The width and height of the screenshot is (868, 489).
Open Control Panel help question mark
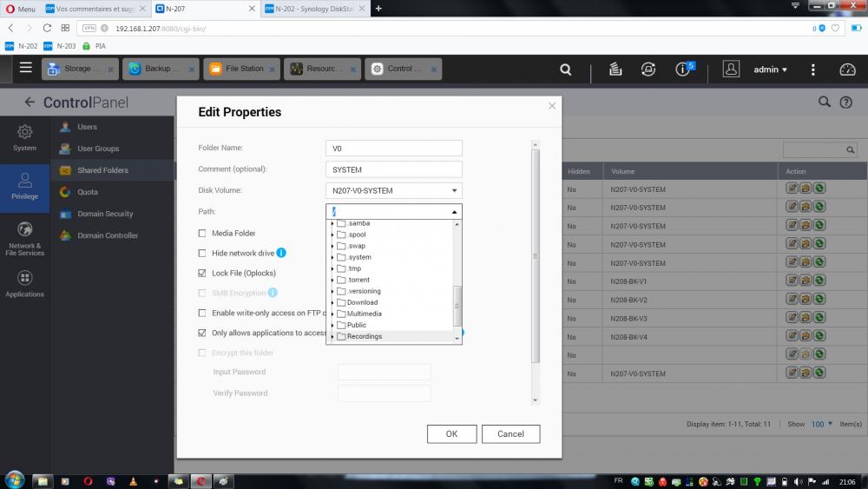pos(845,102)
